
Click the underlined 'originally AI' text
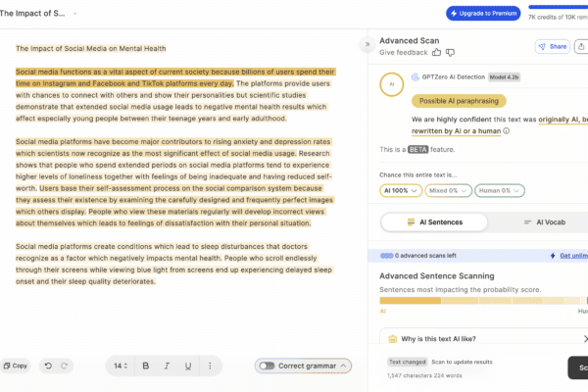tap(559, 120)
